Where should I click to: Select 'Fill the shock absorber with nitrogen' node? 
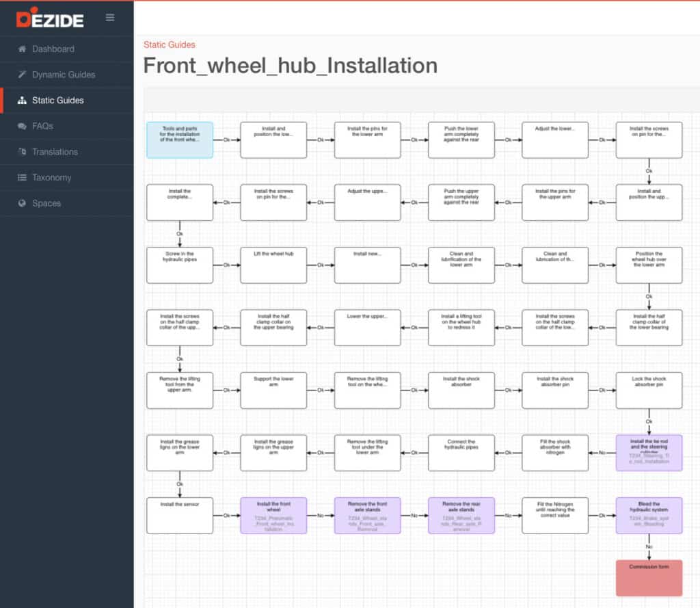tap(555, 453)
